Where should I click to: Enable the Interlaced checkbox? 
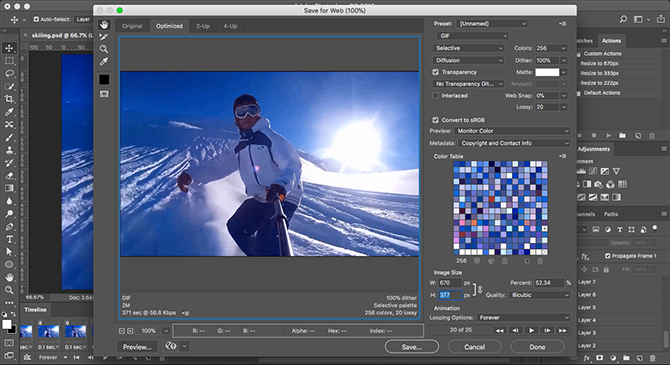pos(435,96)
